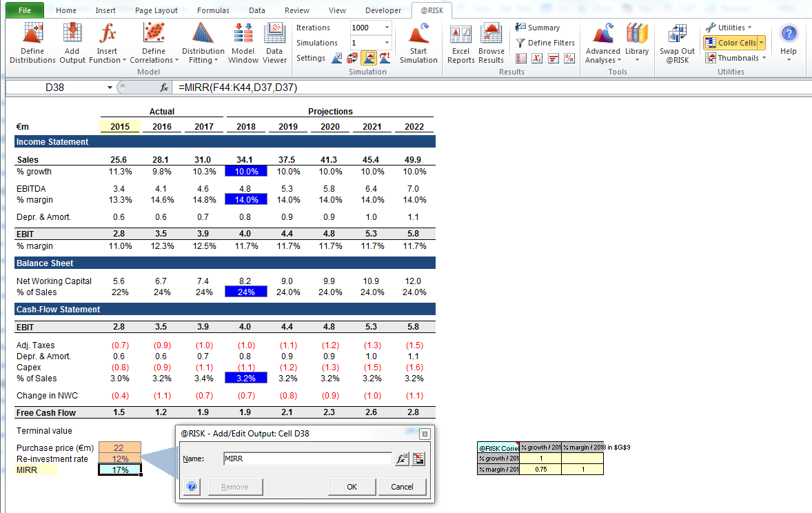Open Insert Function menu
Screen dimensions: 812x513
click(108, 43)
